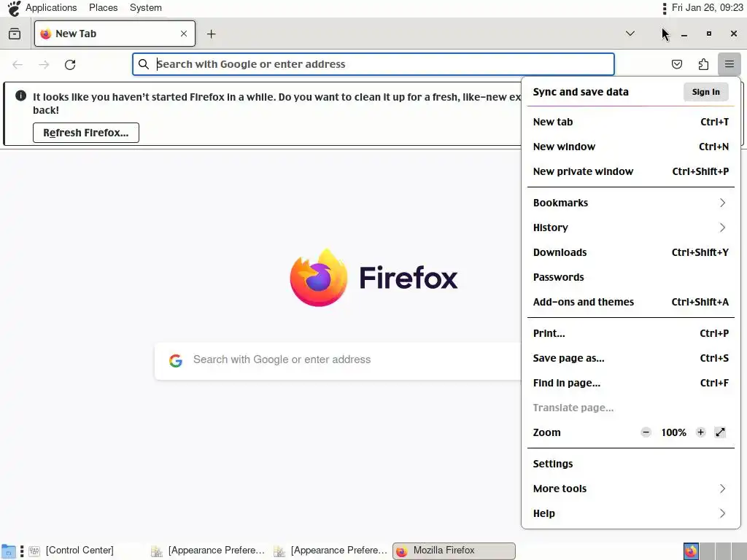Viewport: 747px width, 560px height.
Task: Open the System panel menu
Action: coord(146,7)
